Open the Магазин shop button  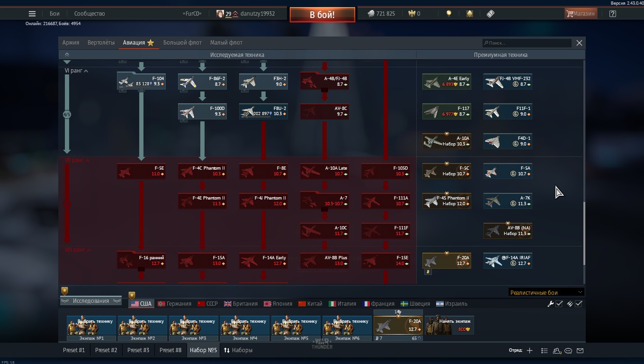pyautogui.click(x=581, y=14)
